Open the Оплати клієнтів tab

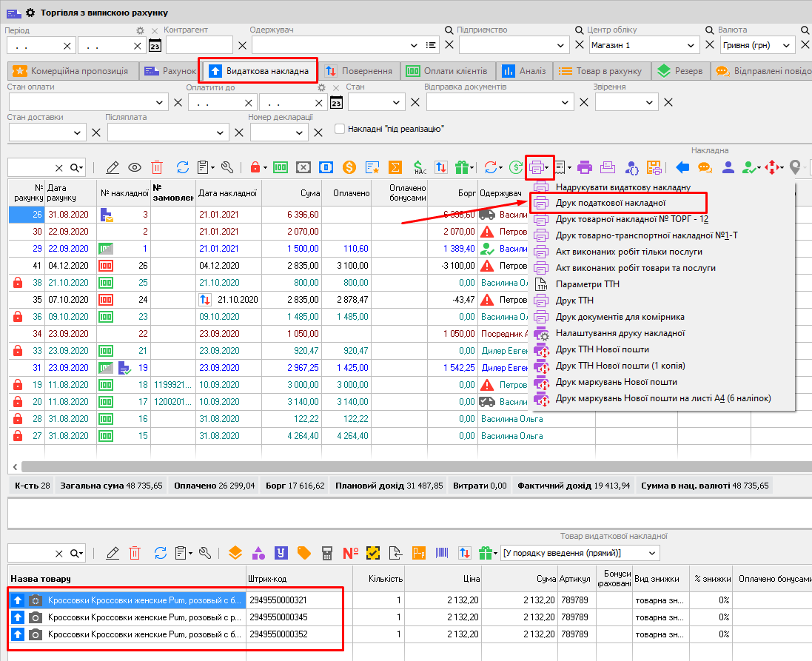(x=448, y=71)
